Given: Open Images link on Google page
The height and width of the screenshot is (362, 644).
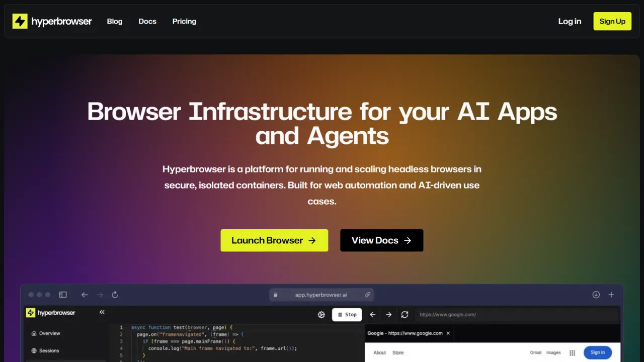Looking at the screenshot, I should [x=553, y=352].
